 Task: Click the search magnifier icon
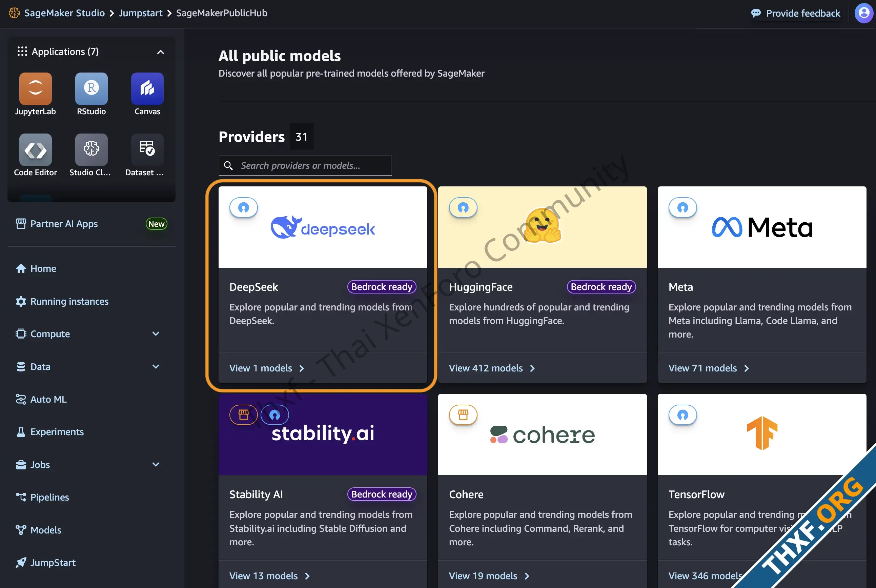pyautogui.click(x=228, y=165)
